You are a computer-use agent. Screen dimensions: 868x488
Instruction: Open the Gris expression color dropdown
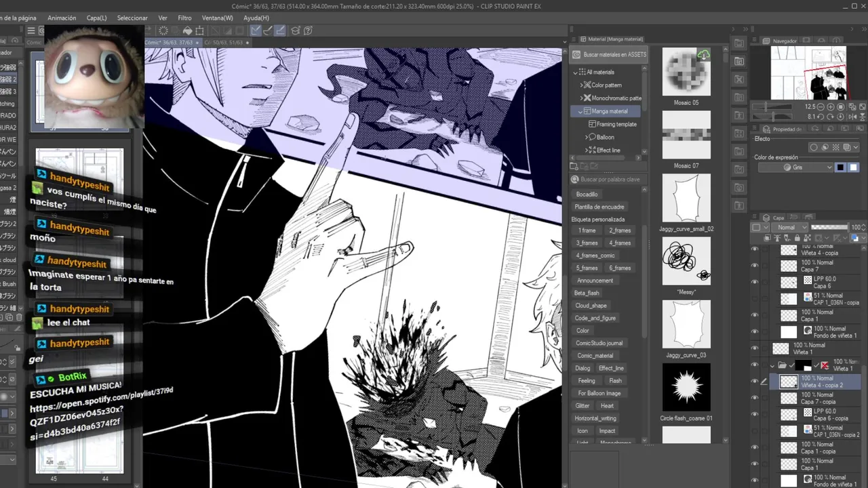pos(795,167)
